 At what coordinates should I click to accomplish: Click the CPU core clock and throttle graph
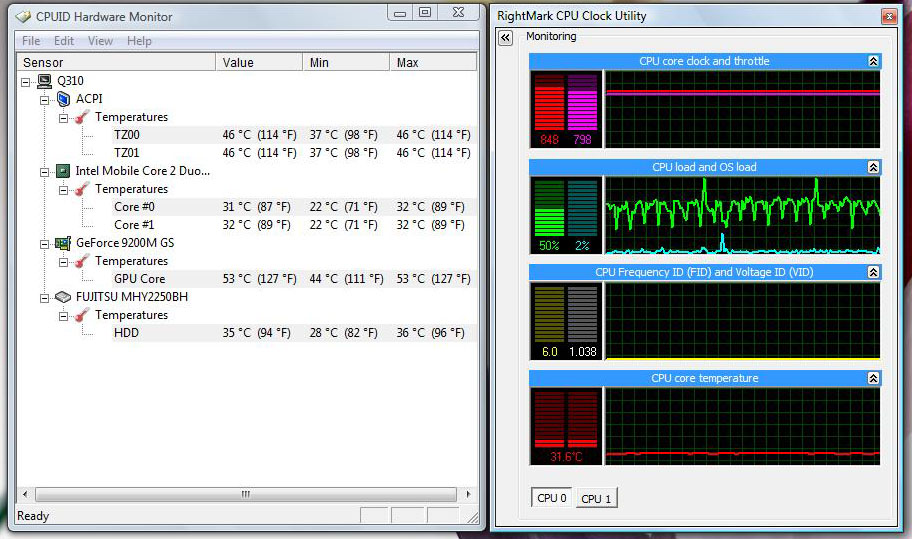click(x=743, y=109)
